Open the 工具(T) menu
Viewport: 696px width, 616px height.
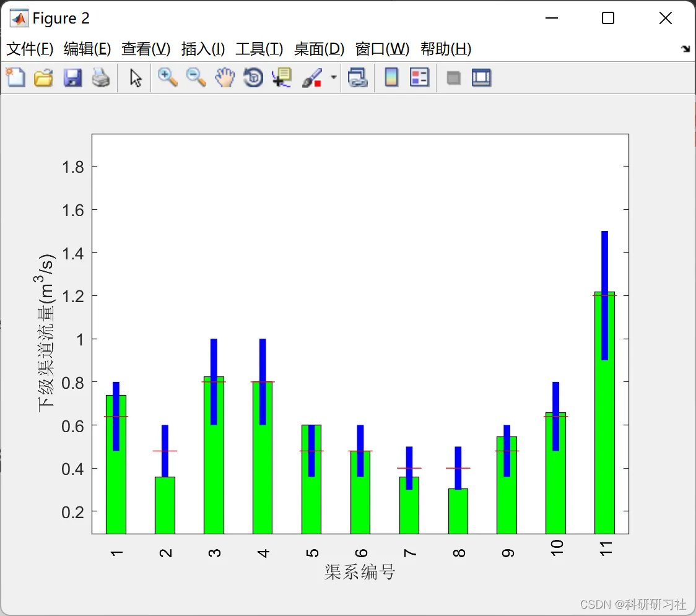click(x=259, y=49)
